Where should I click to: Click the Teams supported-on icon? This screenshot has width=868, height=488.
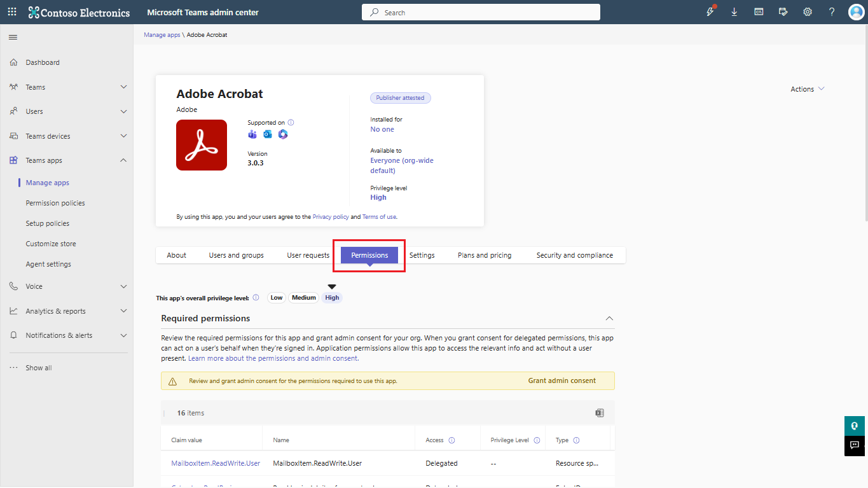pos(252,134)
